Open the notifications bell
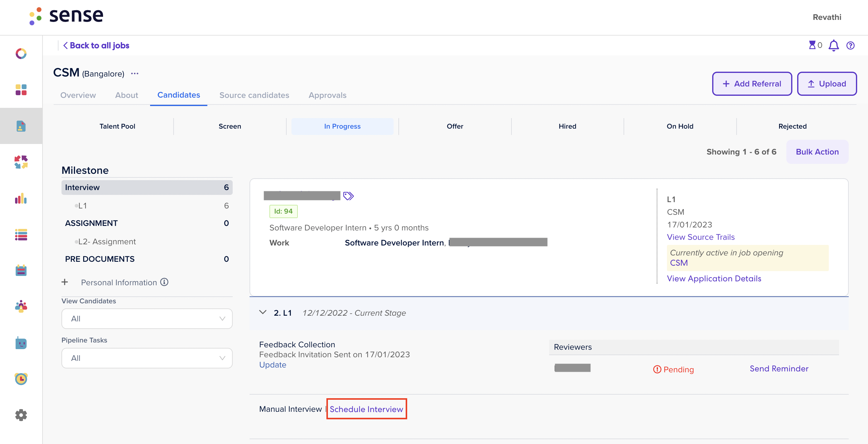Screen dimensions: 868x444 [834, 45]
